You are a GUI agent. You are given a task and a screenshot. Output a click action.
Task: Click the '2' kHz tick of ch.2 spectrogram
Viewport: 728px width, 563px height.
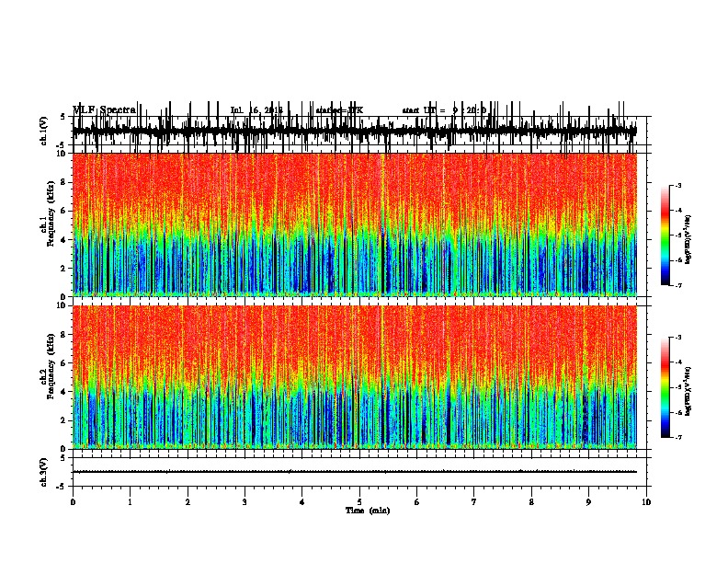coord(63,420)
